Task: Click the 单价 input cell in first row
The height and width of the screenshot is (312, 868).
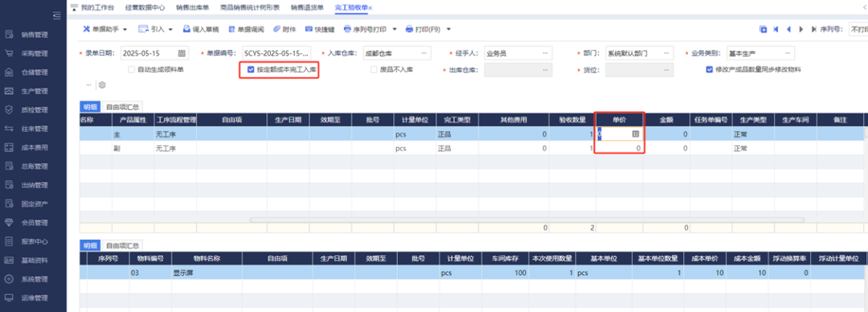Action: 620,133
